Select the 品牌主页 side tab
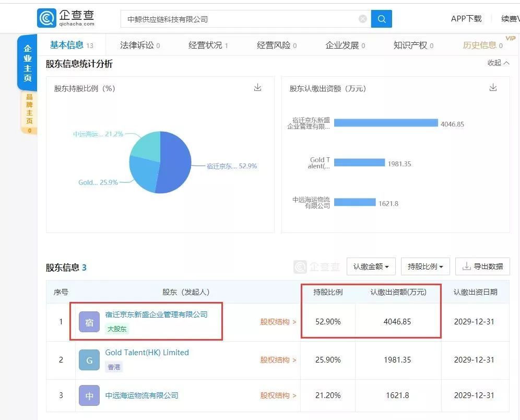The height and width of the screenshot is (420, 520). [29, 113]
